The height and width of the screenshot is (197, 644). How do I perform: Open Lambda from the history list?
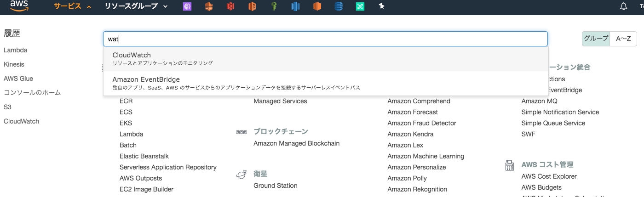[x=15, y=50]
